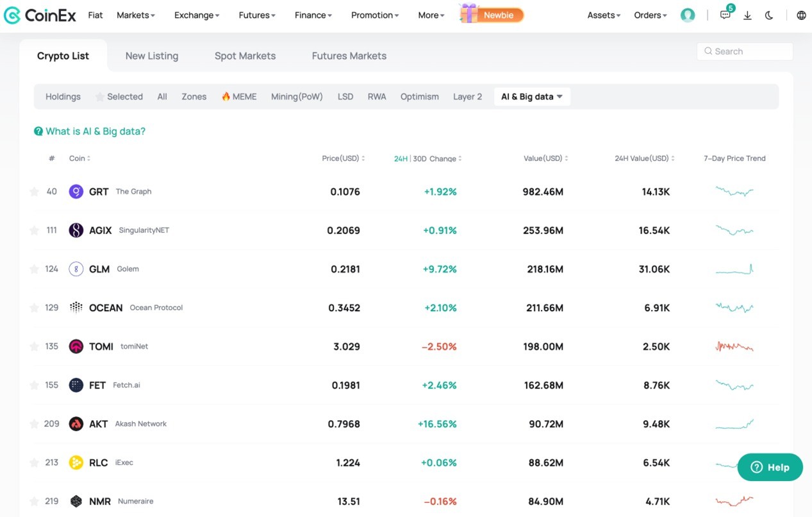Click the download app icon
Image resolution: width=812 pixels, height=517 pixels.
point(747,15)
